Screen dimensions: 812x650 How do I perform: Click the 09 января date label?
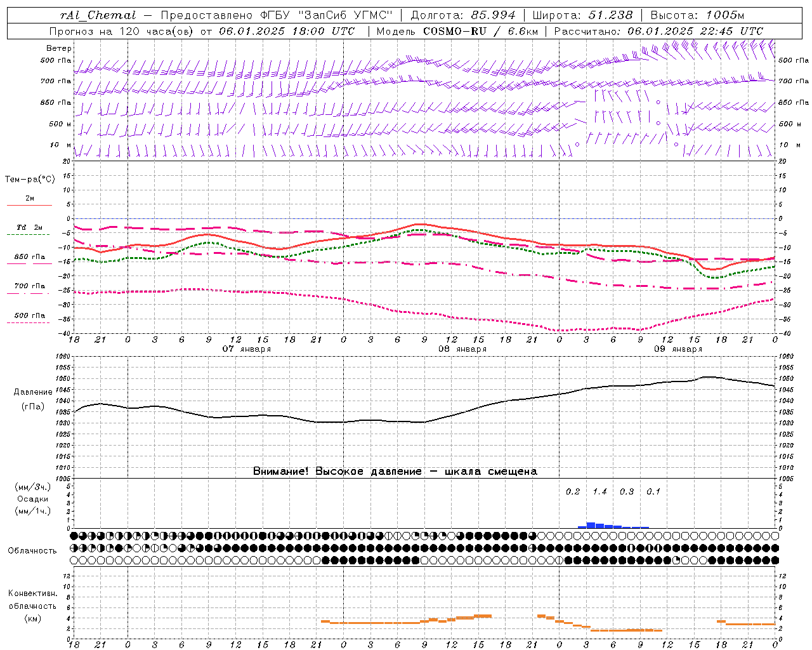pos(678,349)
